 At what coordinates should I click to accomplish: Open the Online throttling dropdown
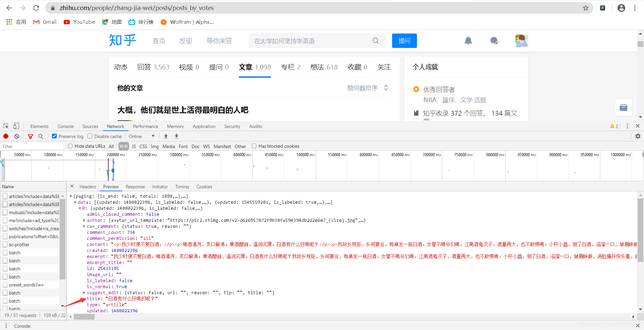pos(142,136)
